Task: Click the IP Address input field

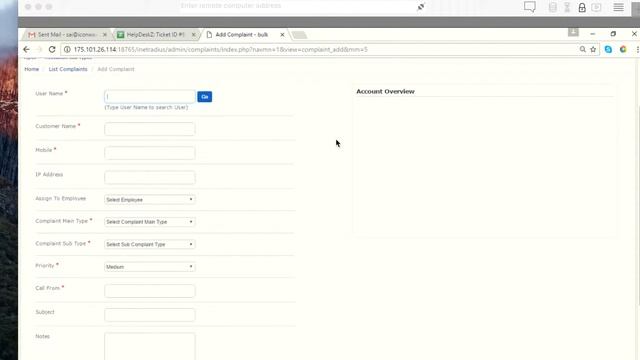Action: [150, 178]
